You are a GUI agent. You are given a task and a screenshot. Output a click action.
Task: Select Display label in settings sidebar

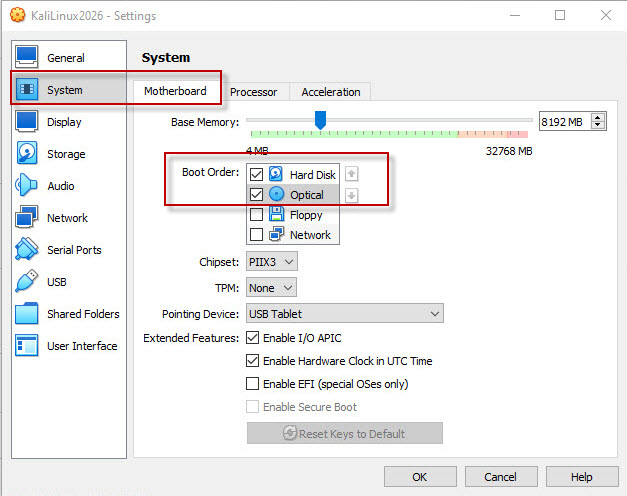(x=64, y=122)
